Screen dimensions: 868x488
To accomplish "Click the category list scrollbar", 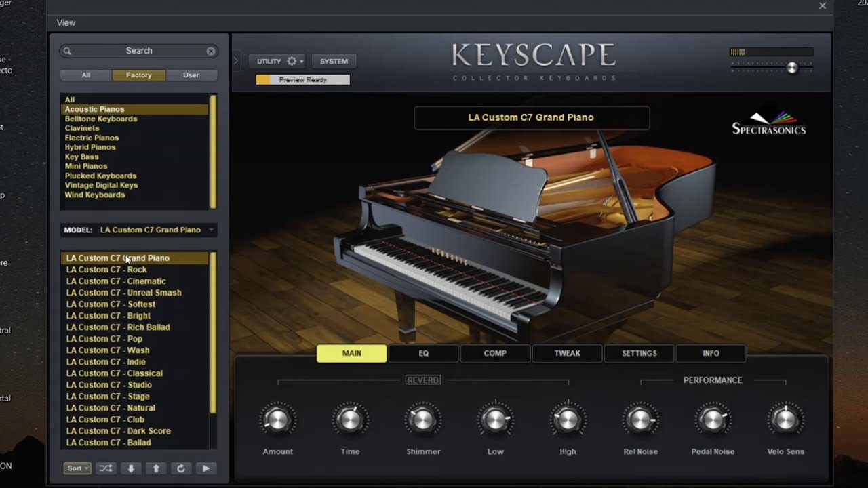I will (213, 152).
